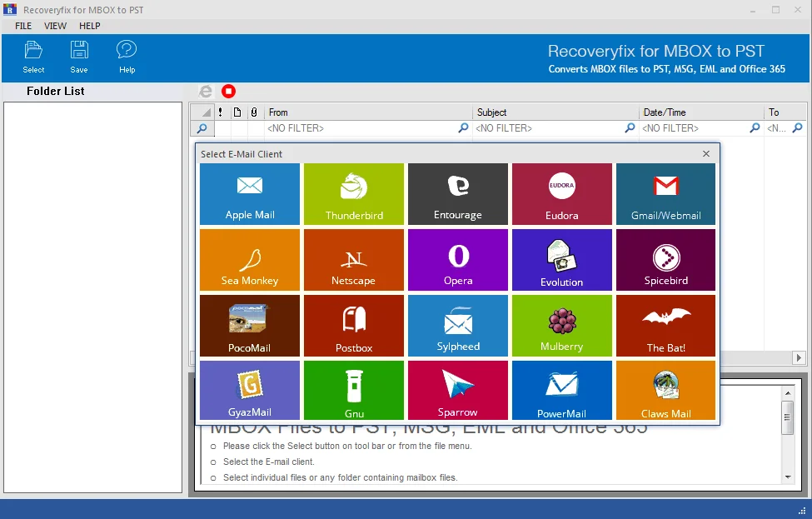Click the importance flag column header

221,112
